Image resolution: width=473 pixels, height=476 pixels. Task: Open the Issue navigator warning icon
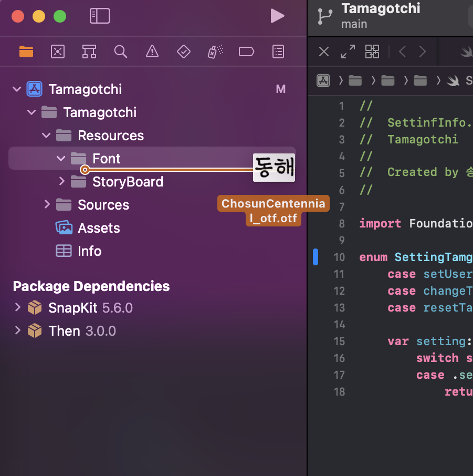pyautogui.click(x=152, y=51)
